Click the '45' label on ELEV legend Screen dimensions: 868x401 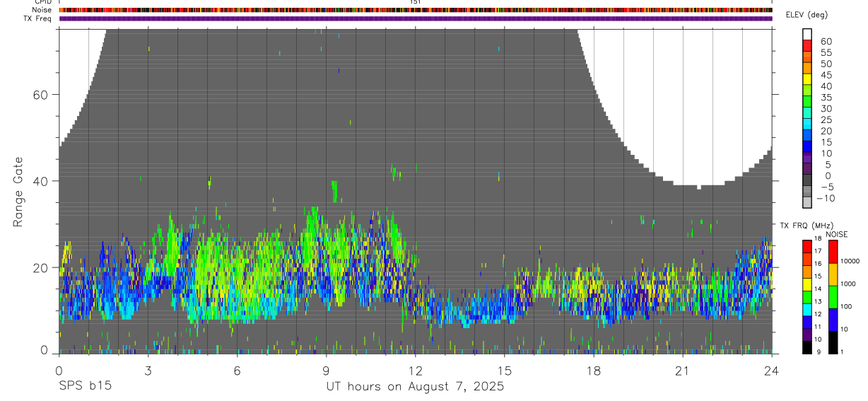click(826, 75)
